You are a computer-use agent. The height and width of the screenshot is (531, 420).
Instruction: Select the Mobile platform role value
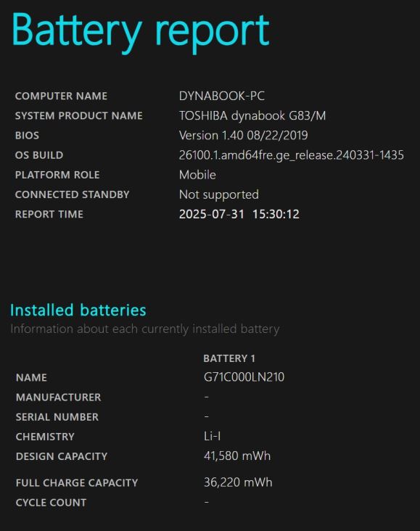coord(197,175)
